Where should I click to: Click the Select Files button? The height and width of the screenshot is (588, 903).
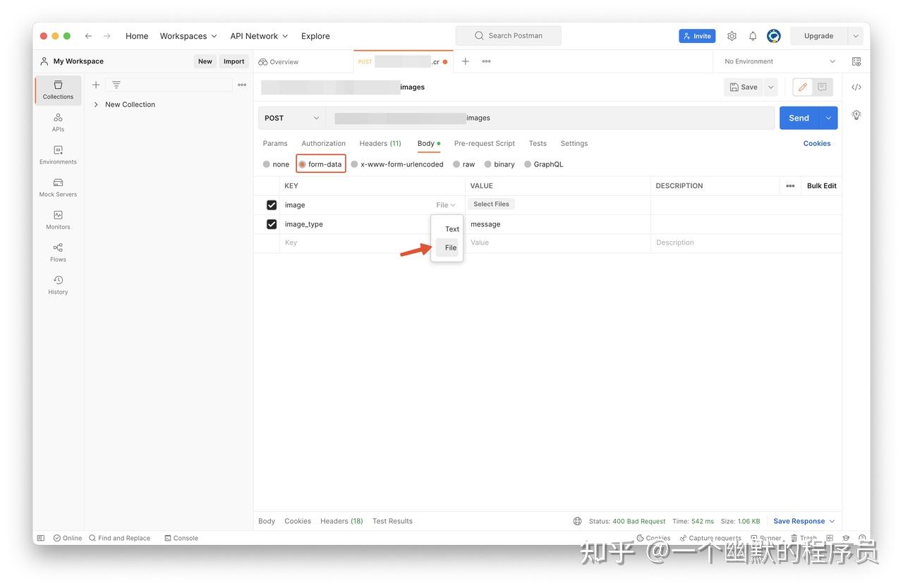[x=491, y=204]
